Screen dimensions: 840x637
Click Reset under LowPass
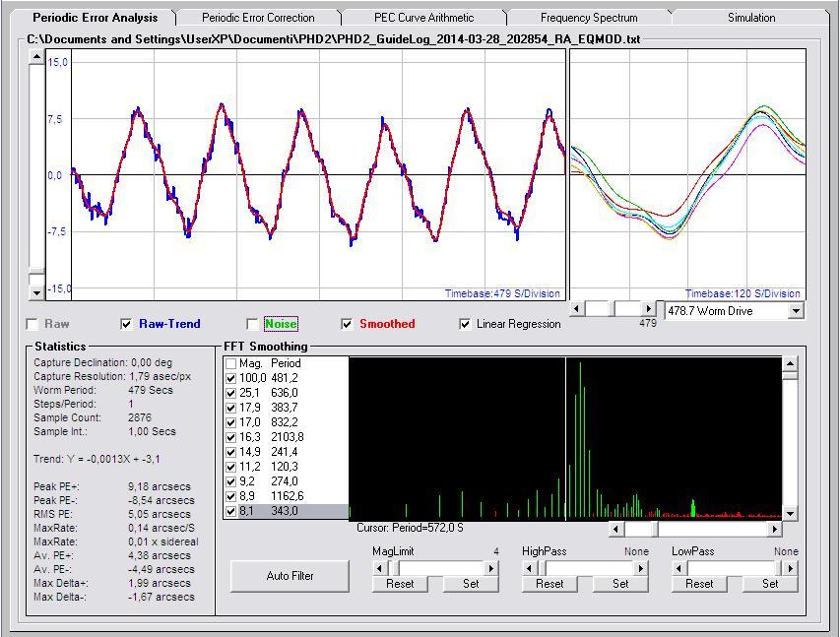pyautogui.click(x=699, y=584)
